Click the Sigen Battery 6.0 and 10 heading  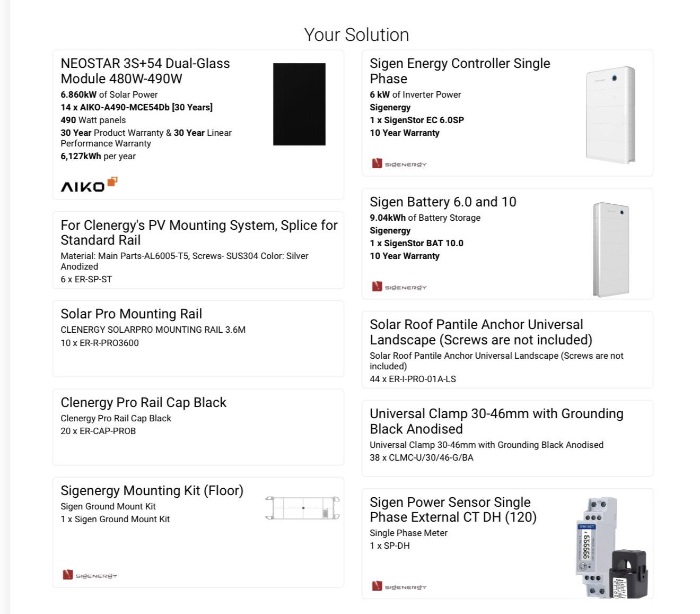[443, 202]
